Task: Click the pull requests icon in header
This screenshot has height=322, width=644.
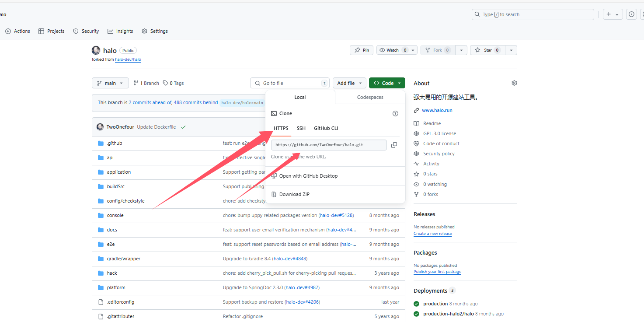Action: click(x=642, y=14)
